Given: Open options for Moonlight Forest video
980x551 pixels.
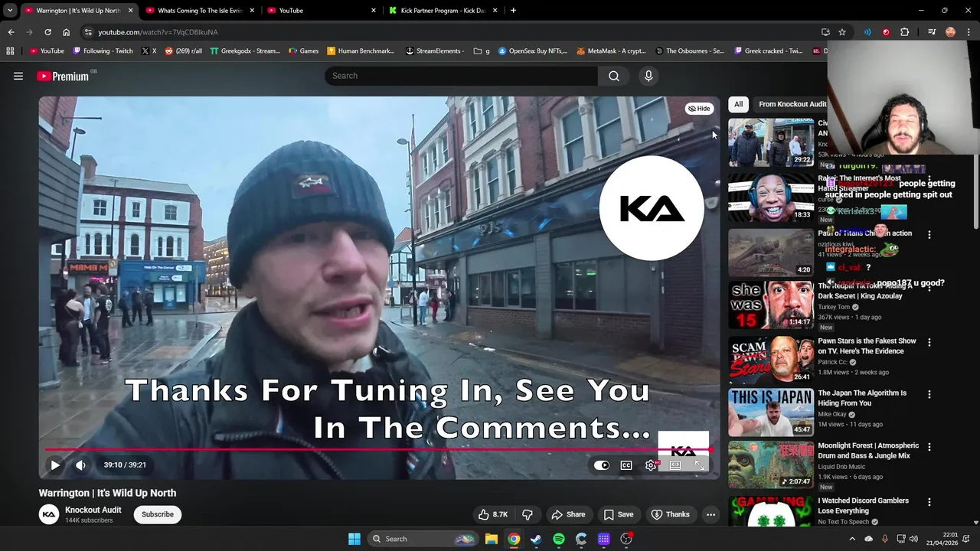Looking at the screenshot, I should click(x=929, y=446).
